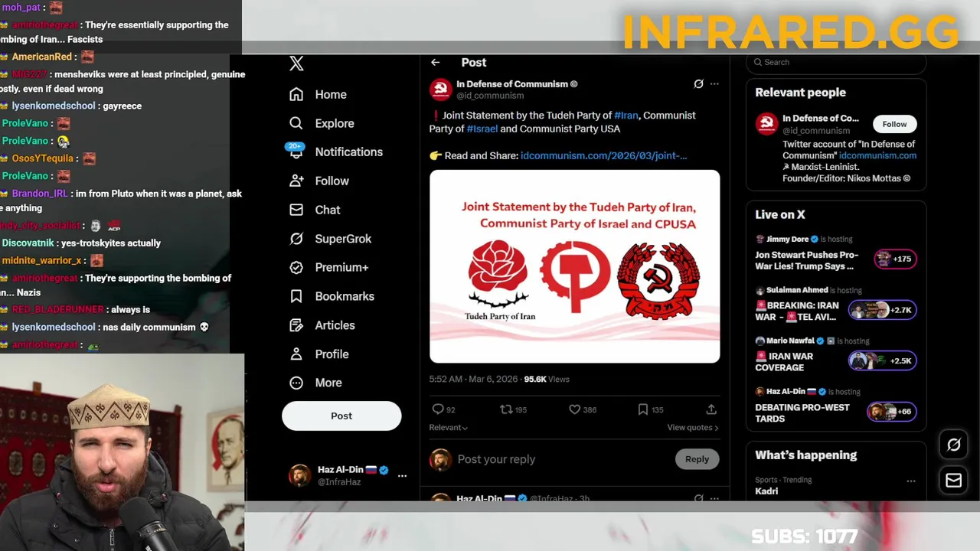
Task: Open floating messages envelope button
Action: pyautogui.click(x=953, y=481)
